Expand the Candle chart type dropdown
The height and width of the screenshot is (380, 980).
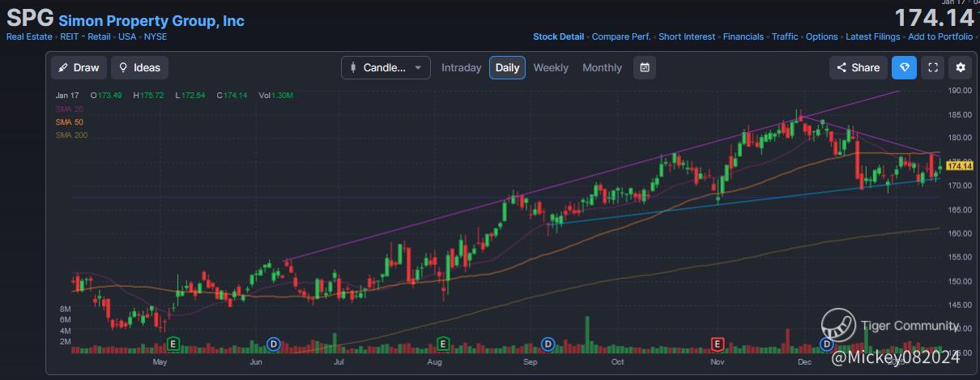pyautogui.click(x=386, y=67)
